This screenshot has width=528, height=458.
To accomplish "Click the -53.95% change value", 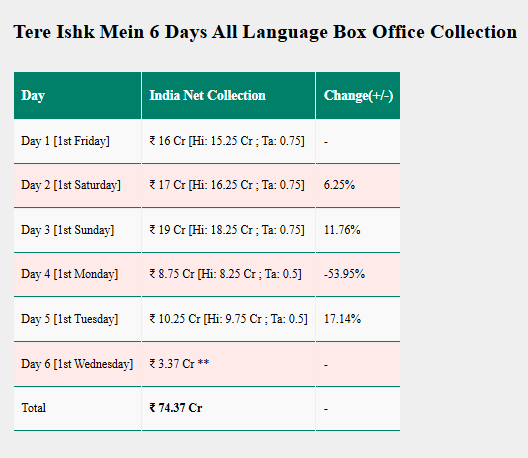I will click(344, 274).
